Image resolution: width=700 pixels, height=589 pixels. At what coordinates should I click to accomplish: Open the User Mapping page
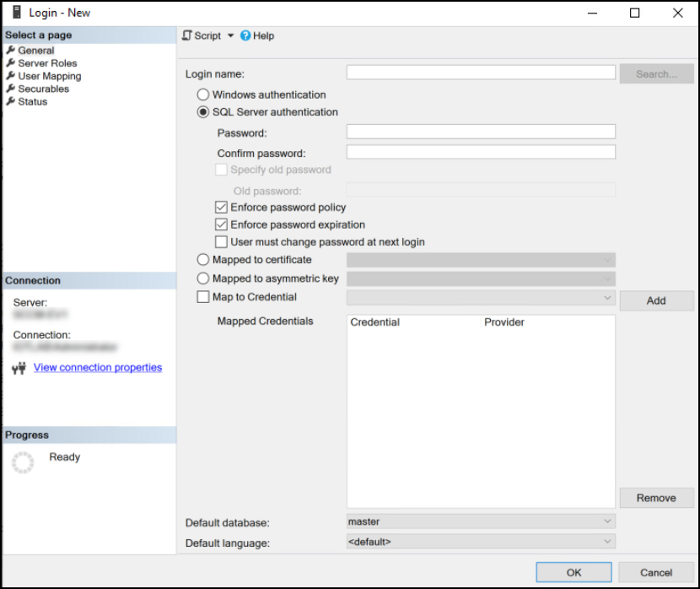[50, 76]
